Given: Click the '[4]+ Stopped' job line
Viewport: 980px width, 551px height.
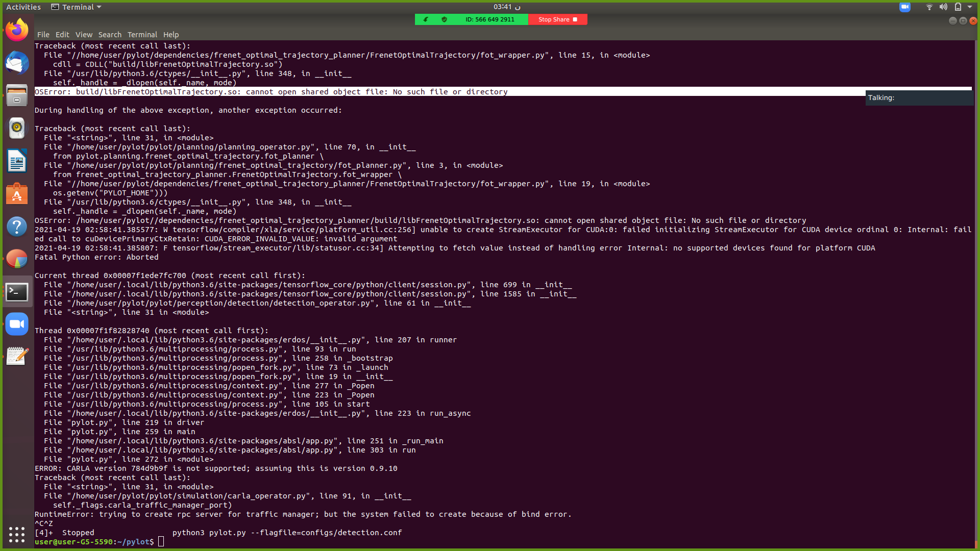Looking at the screenshot, I should (218, 533).
